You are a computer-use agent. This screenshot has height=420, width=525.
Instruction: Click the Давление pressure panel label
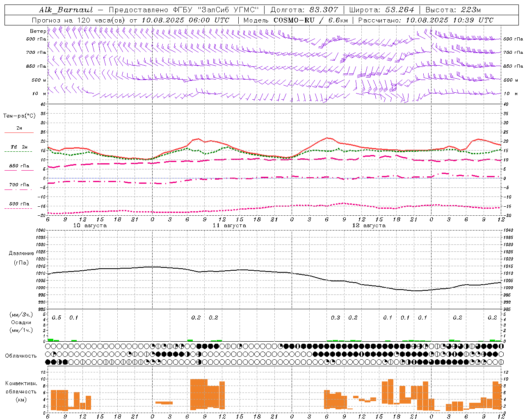[21, 253]
